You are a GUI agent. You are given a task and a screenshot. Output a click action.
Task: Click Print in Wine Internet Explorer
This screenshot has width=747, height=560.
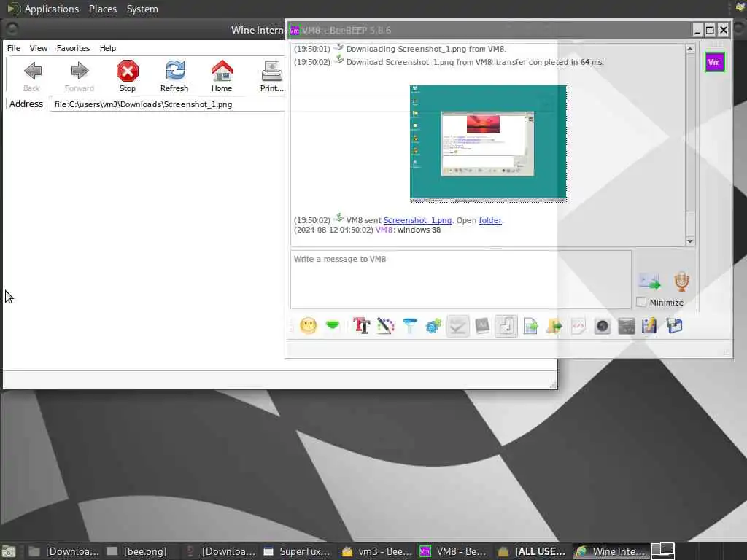tap(272, 76)
